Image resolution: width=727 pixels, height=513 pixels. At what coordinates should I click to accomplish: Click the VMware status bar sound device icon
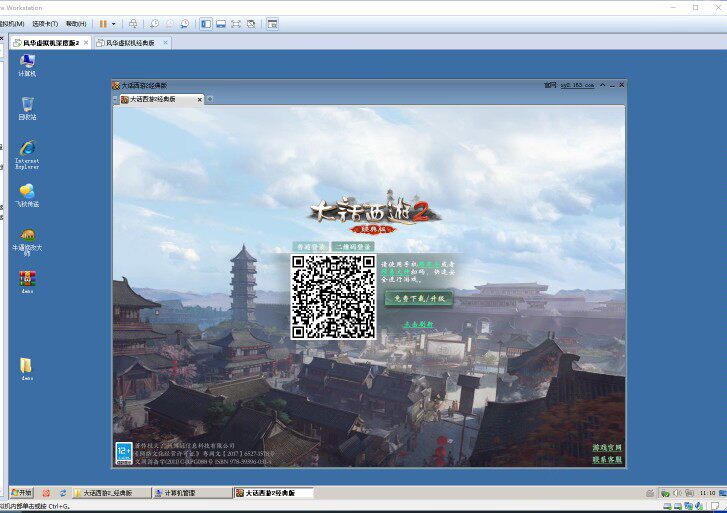click(x=699, y=506)
